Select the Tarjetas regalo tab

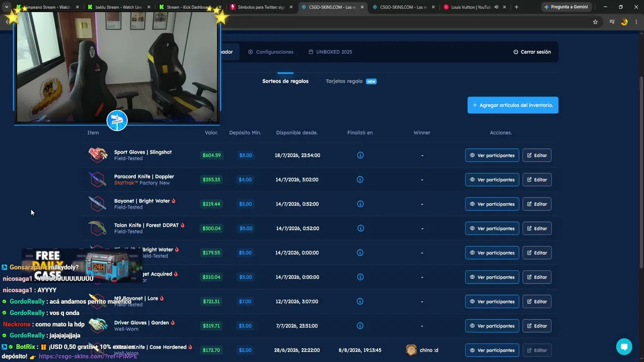(351, 81)
